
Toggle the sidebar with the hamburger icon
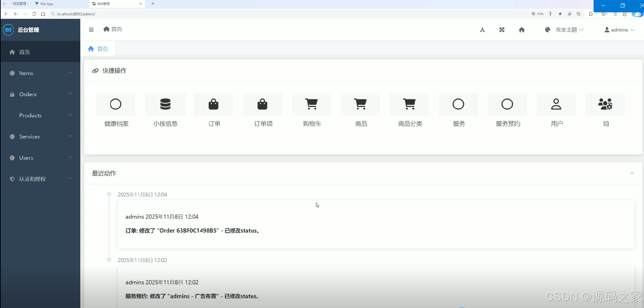[91, 29]
